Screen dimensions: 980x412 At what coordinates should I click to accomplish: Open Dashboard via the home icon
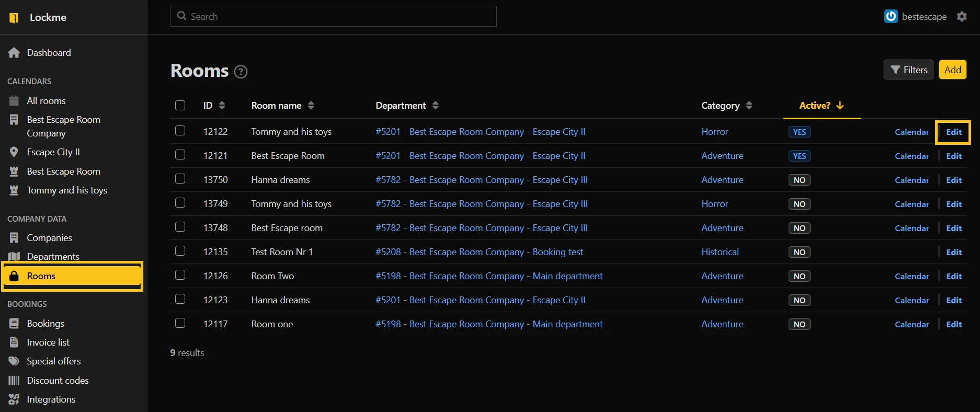[14, 53]
